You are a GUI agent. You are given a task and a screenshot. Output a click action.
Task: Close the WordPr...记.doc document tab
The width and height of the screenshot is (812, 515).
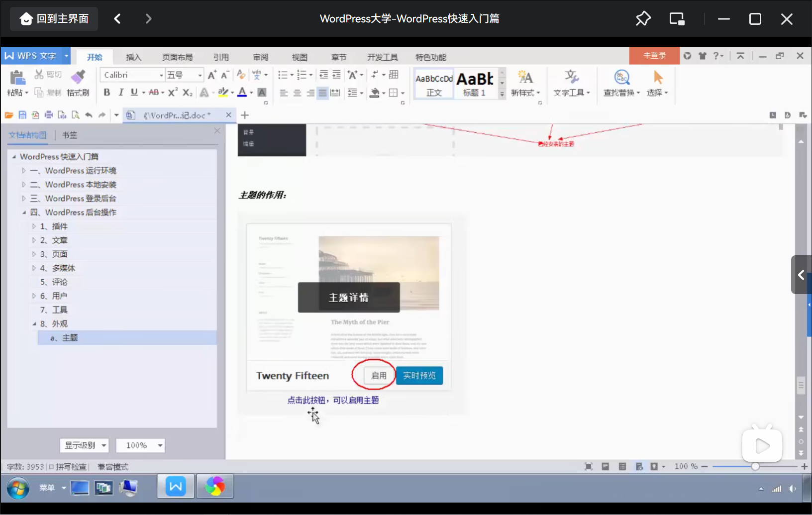pyautogui.click(x=229, y=115)
